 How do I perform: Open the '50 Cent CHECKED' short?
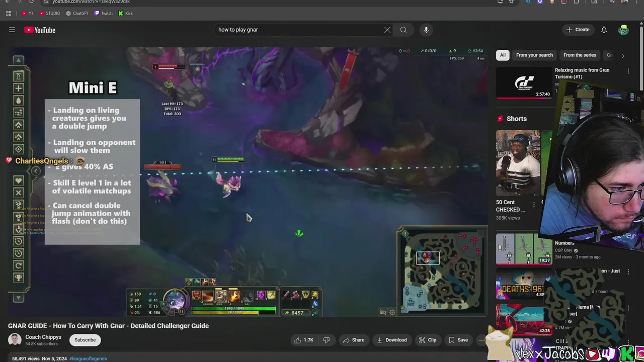(518, 163)
